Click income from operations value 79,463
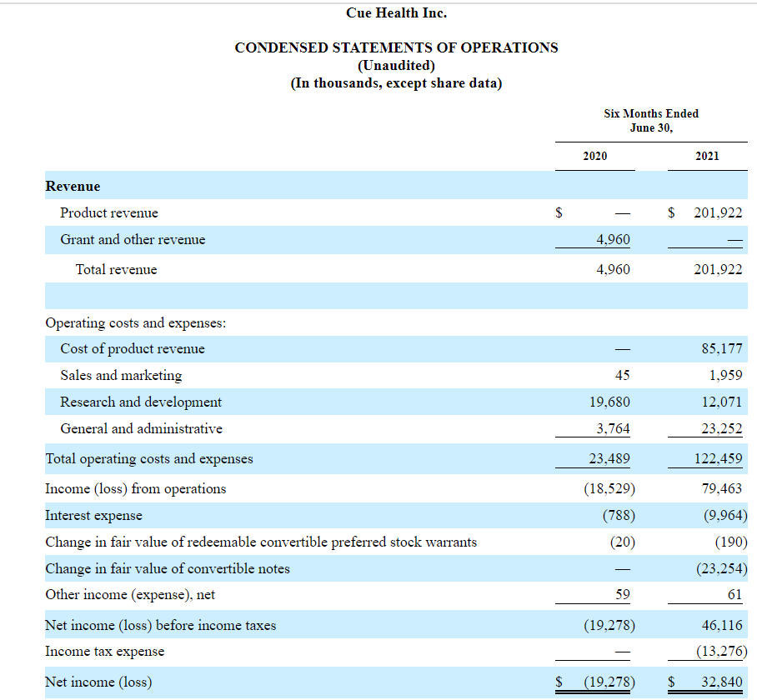This screenshot has width=757, height=700. click(x=722, y=489)
